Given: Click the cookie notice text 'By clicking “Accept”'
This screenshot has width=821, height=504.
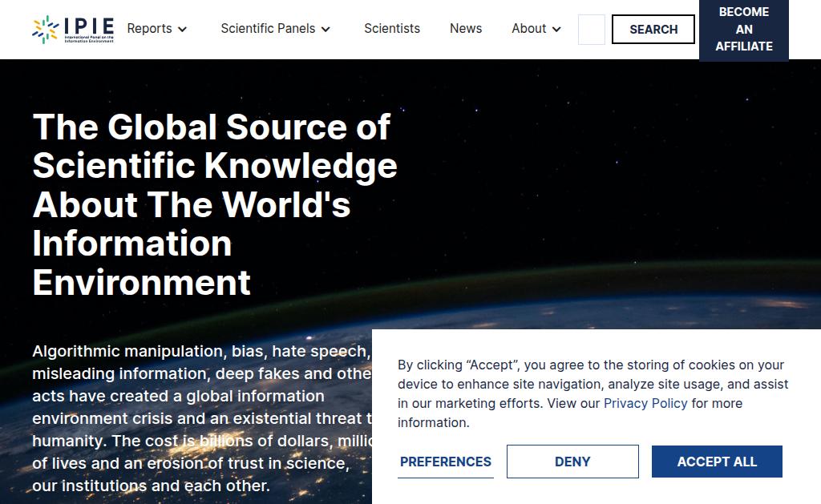Looking at the screenshot, I should pyautogui.click(x=592, y=393).
